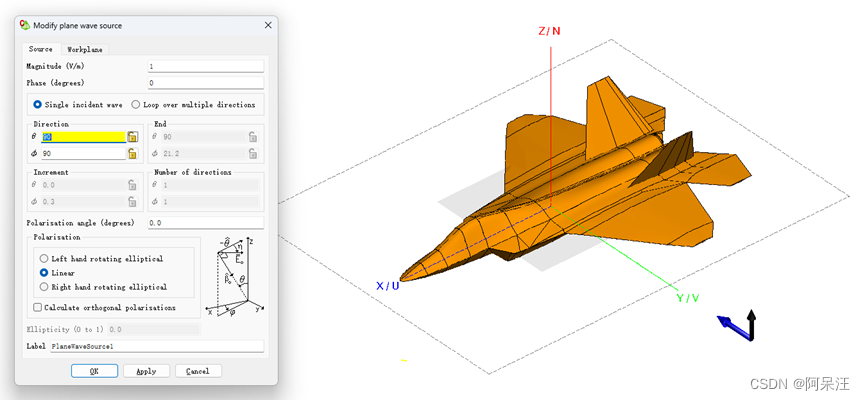Click the End phi field showing 21.2
The image size is (865, 400).
tap(203, 153)
